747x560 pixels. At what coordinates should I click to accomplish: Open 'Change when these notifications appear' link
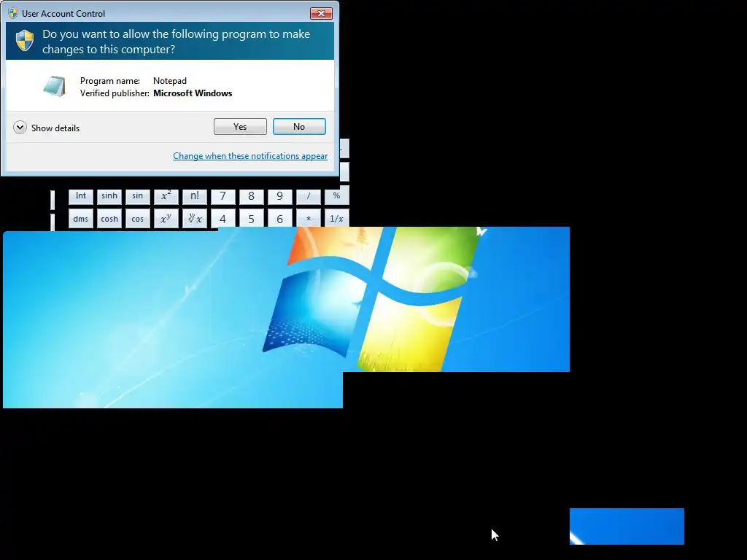[250, 156]
